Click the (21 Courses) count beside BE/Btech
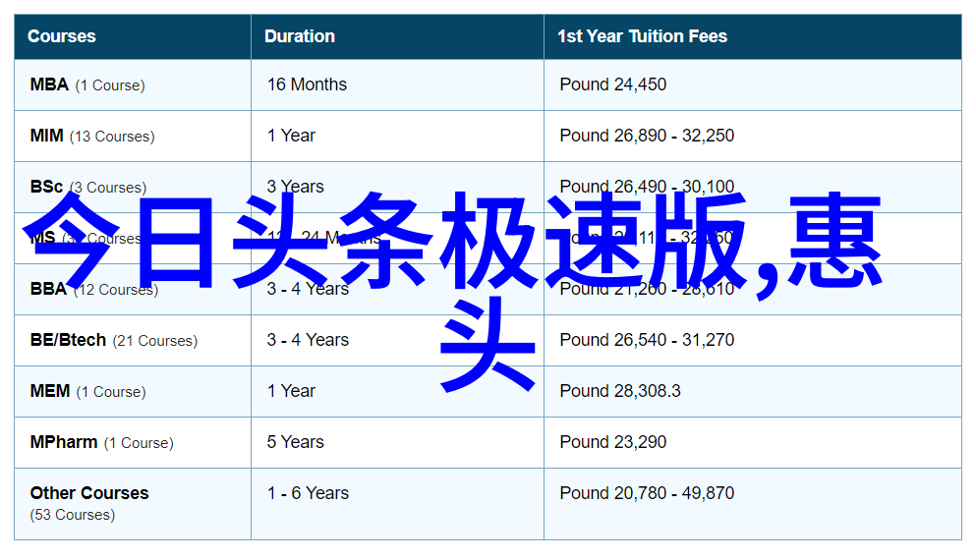This screenshot has width=976, height=560. [x=155, y=340]
